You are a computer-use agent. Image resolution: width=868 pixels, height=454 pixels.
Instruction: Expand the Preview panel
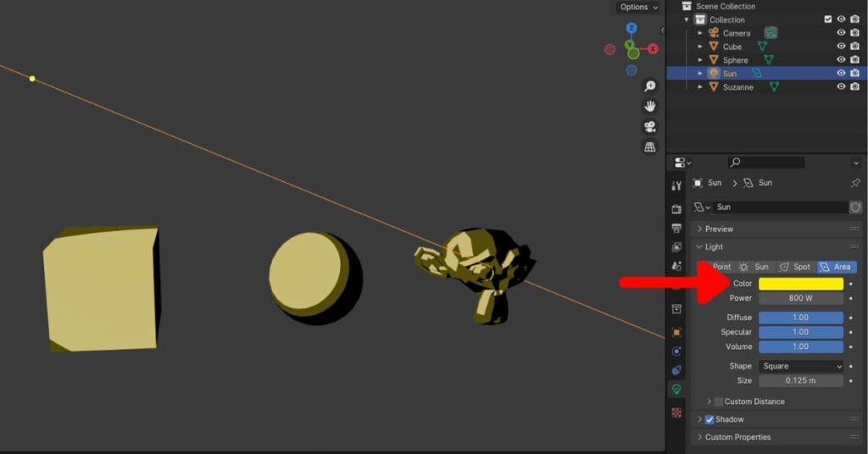click(x=719, y=229)
